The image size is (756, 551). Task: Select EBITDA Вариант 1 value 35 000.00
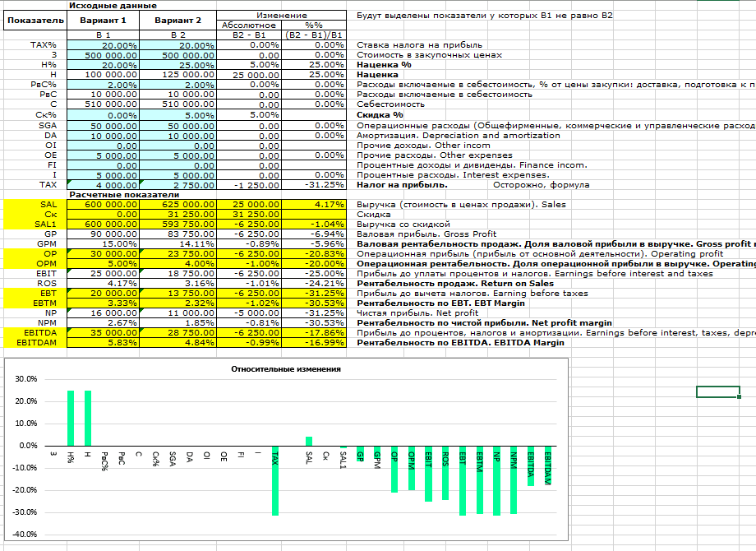click(104, 333)
